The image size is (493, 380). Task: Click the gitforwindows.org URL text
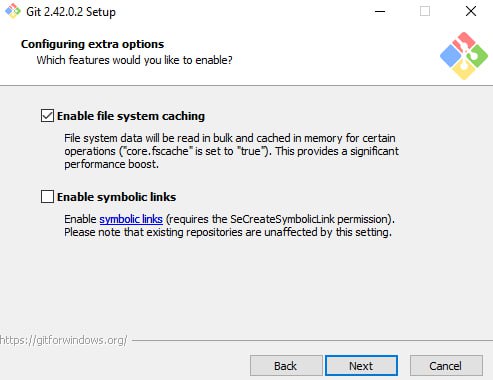(x=63, y=340)
